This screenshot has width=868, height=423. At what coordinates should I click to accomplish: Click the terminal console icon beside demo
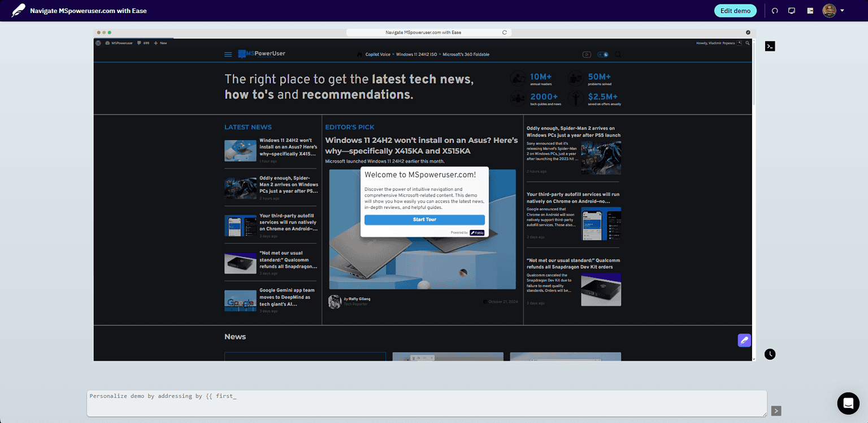point(770,46)
